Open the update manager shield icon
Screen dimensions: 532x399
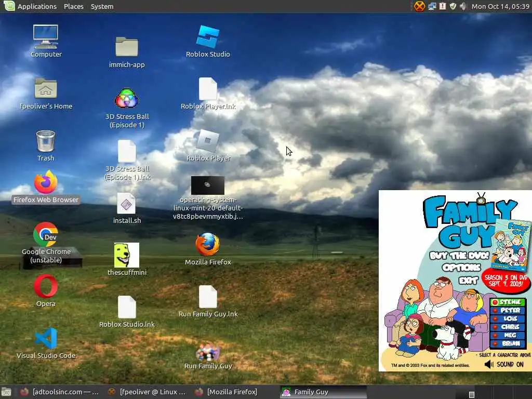pos(453,6)
